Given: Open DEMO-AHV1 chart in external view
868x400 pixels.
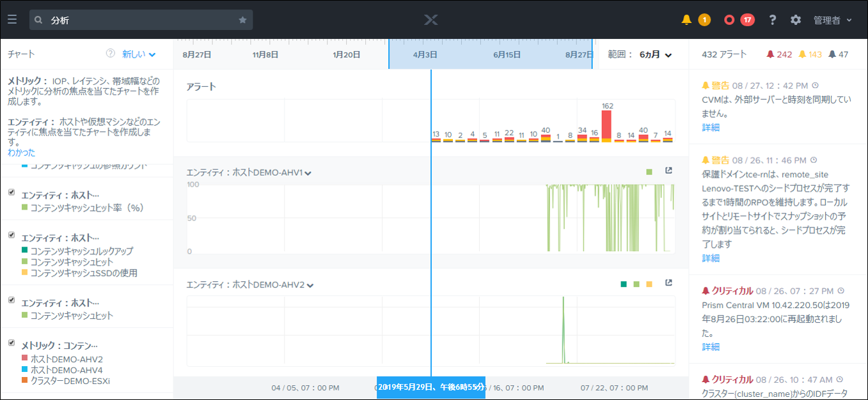Looking at the screenshot, I should tap(669, 171).
